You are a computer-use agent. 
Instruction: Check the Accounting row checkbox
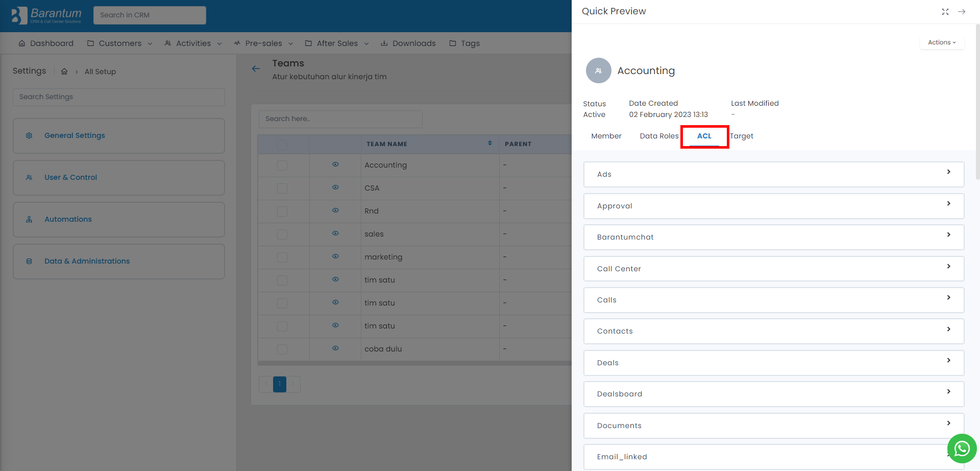pyautogui.click(x=282, y=166)
